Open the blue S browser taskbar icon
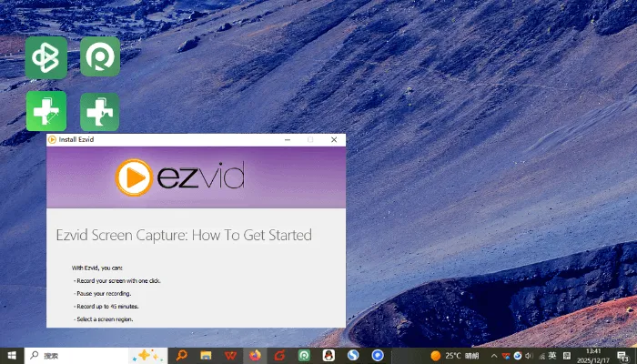 pos(353,356)
